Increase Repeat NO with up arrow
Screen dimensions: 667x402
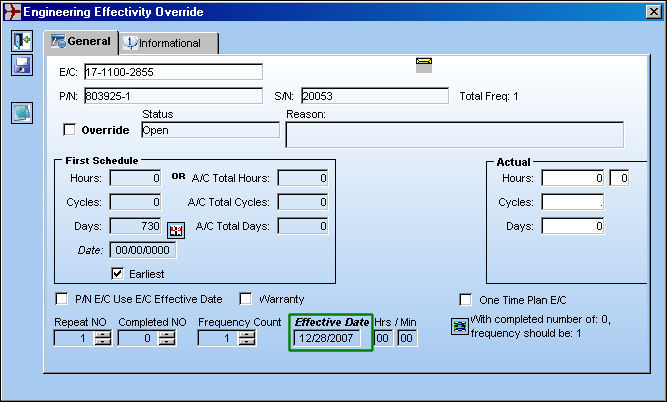(x=103, y=334)
